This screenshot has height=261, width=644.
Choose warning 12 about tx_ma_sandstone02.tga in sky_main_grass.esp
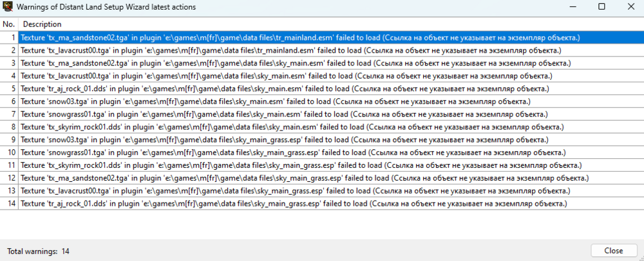(x=304, y=178)
